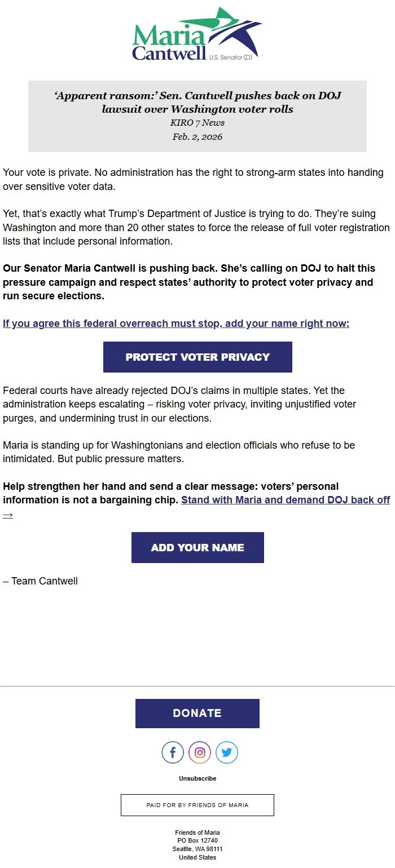Open the Unsubscribe link
This screenshot has width=395, height=868.
[197, 778]
